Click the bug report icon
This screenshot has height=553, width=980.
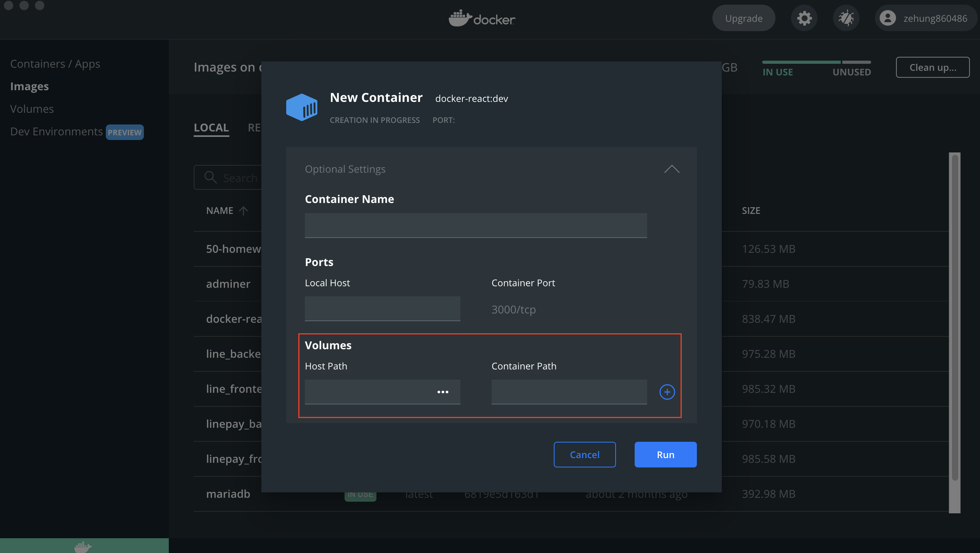(x=846, y=18)
